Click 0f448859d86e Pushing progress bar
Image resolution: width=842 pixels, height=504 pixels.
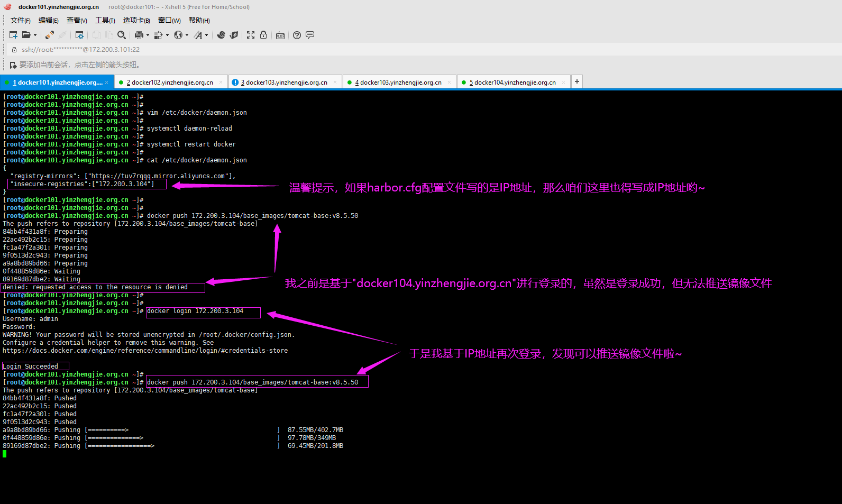point(182,438)
